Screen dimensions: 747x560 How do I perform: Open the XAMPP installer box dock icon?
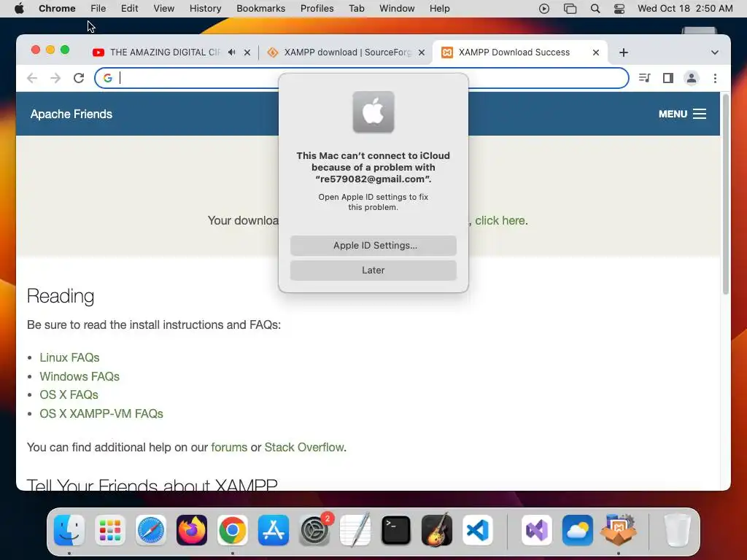click(619, 530)
